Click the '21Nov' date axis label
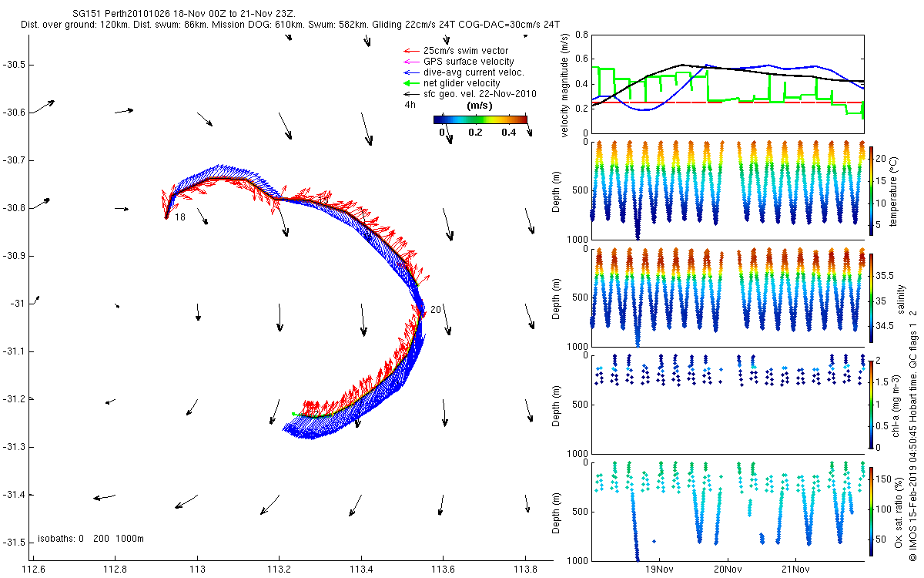 pos(795,570)
